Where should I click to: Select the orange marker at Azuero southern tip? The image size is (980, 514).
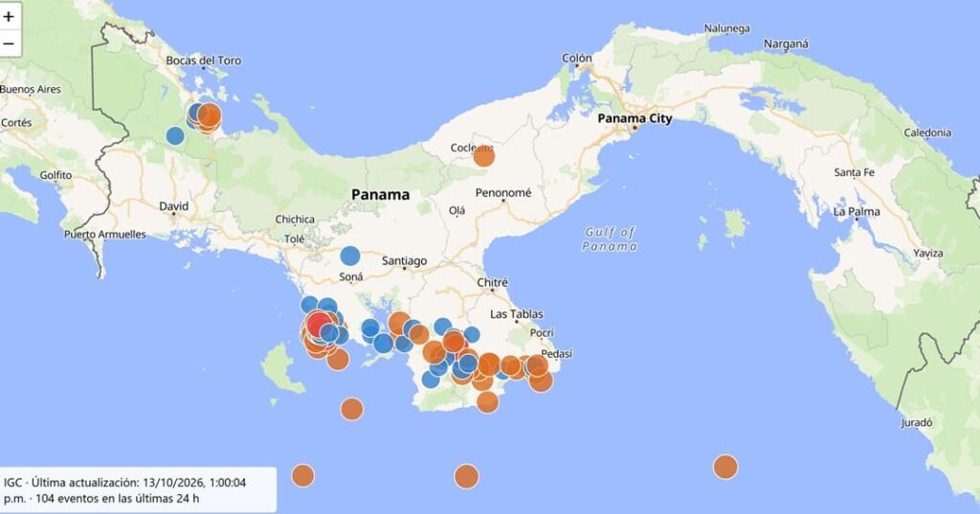(487, 401)
